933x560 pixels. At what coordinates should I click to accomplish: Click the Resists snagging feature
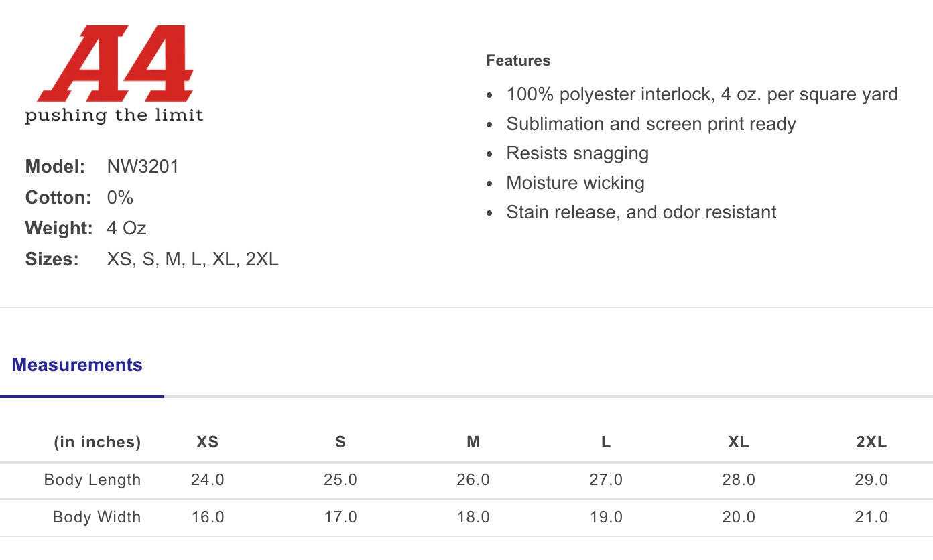[x=577, y=153]
